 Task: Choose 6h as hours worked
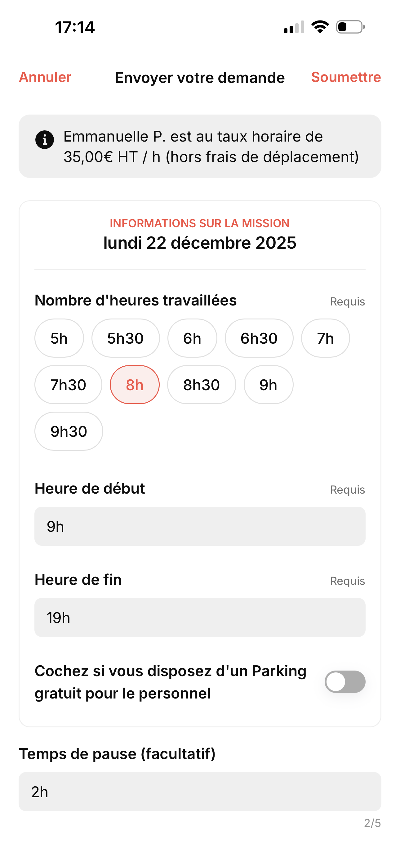[192, 338]
